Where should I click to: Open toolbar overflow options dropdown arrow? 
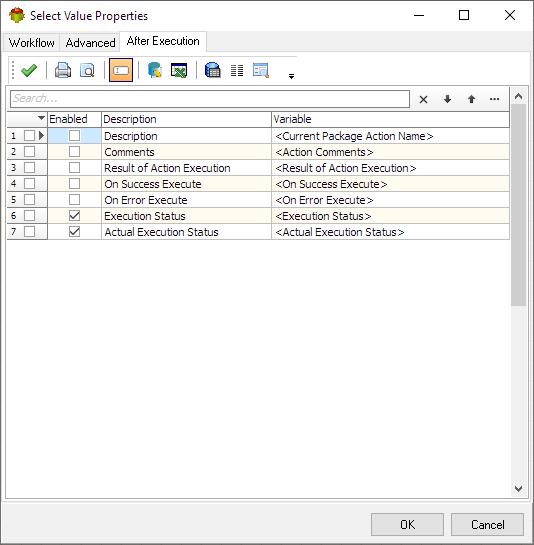point(291,76)
